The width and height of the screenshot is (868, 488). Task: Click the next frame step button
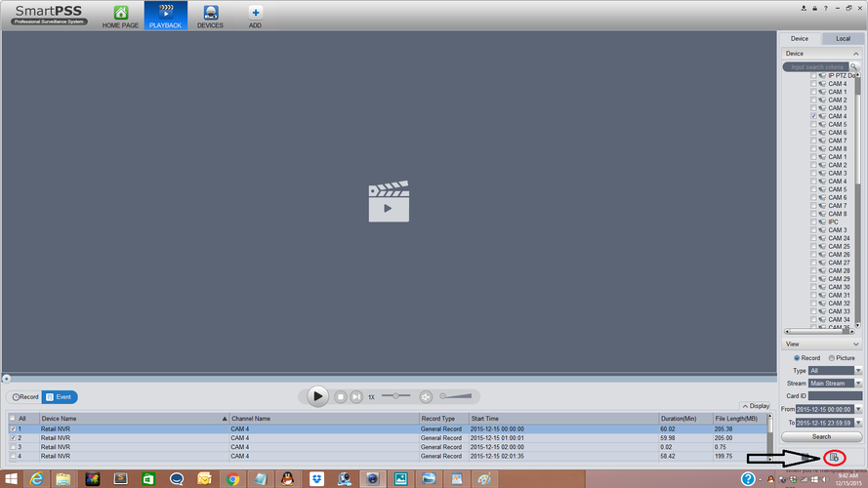pos(356,396)
